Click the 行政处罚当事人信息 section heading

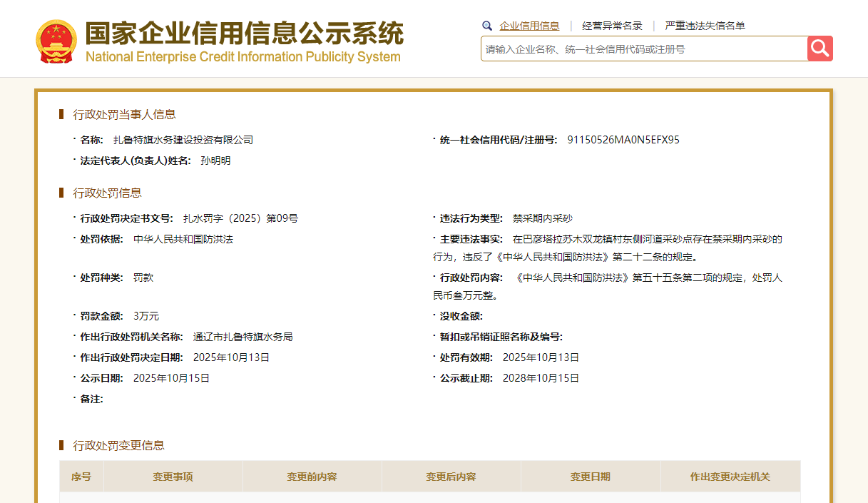pyautogui.click(x=124, y=114)
